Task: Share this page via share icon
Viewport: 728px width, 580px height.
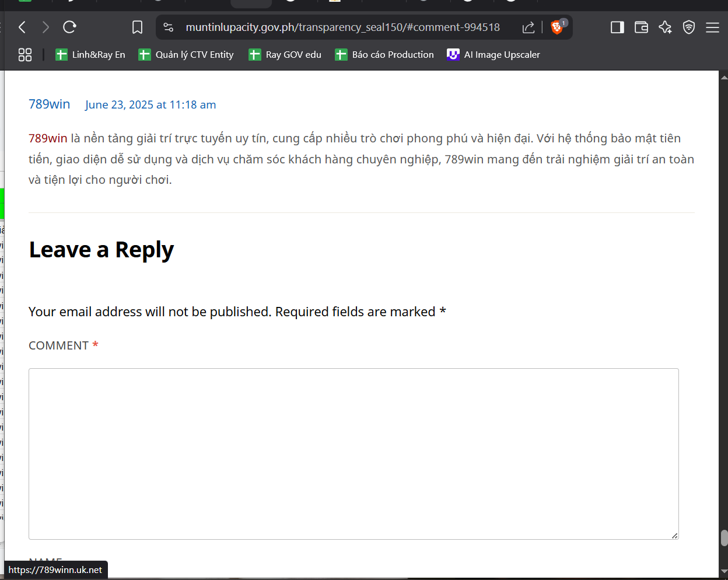Action: point(528,27)
